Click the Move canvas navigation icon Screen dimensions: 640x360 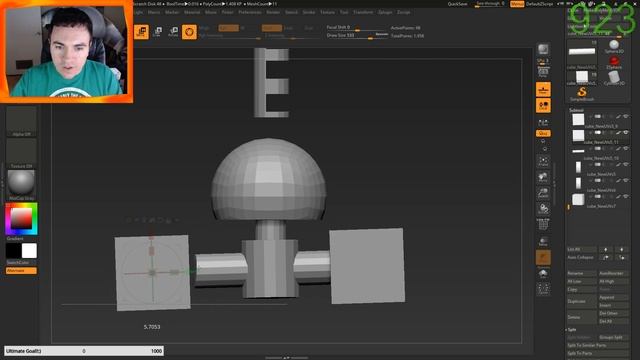[x=543, y=177]
